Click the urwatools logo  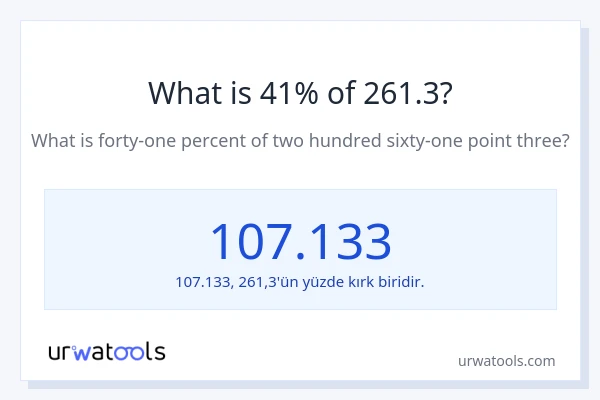coord(107,351)
